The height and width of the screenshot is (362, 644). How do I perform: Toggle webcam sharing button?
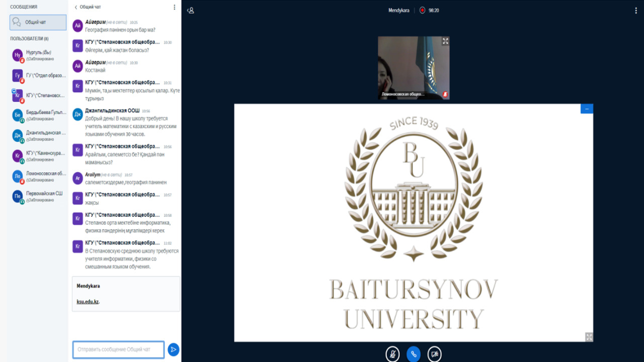[x=435, y=354]
